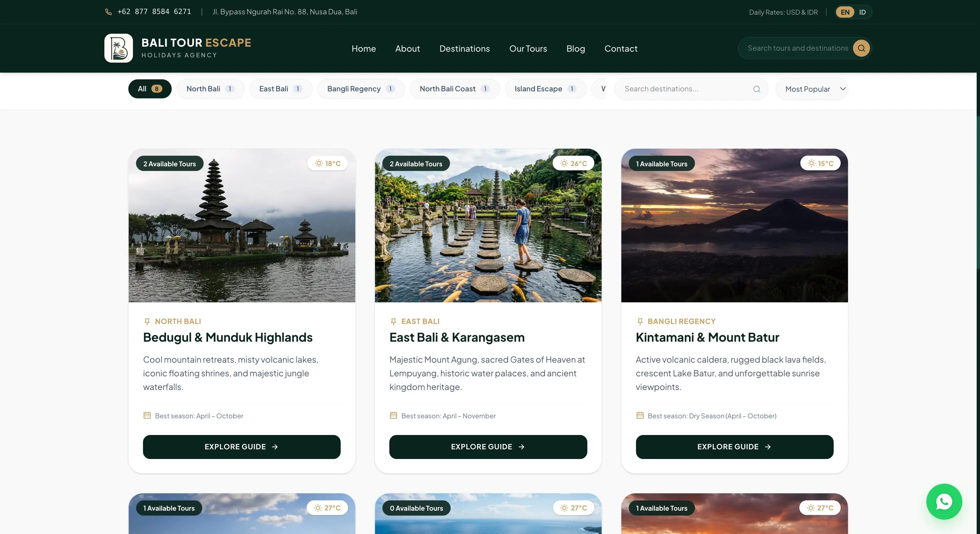This screenshot has width=980, height=534.
Task: Click the 26°C weather badge
Action: coord(574,163)
